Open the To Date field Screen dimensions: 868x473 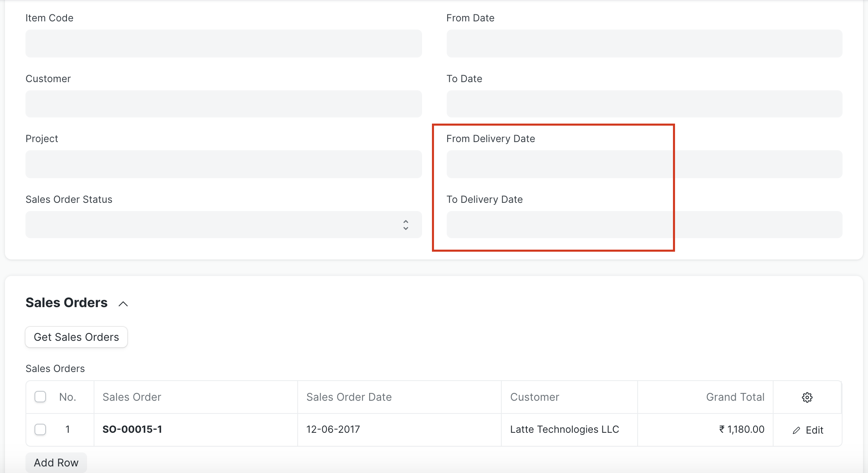[x=644, y=104]
